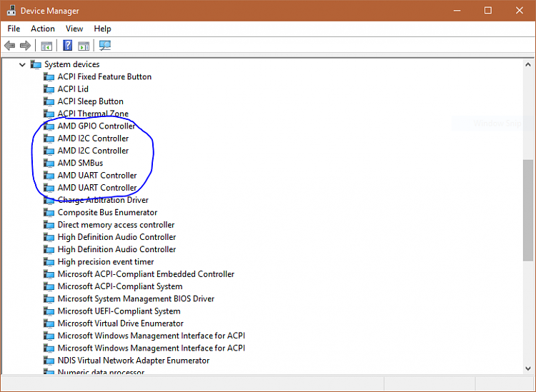
Task: Click the System devices category folder icon
Action: pos(36,64)
